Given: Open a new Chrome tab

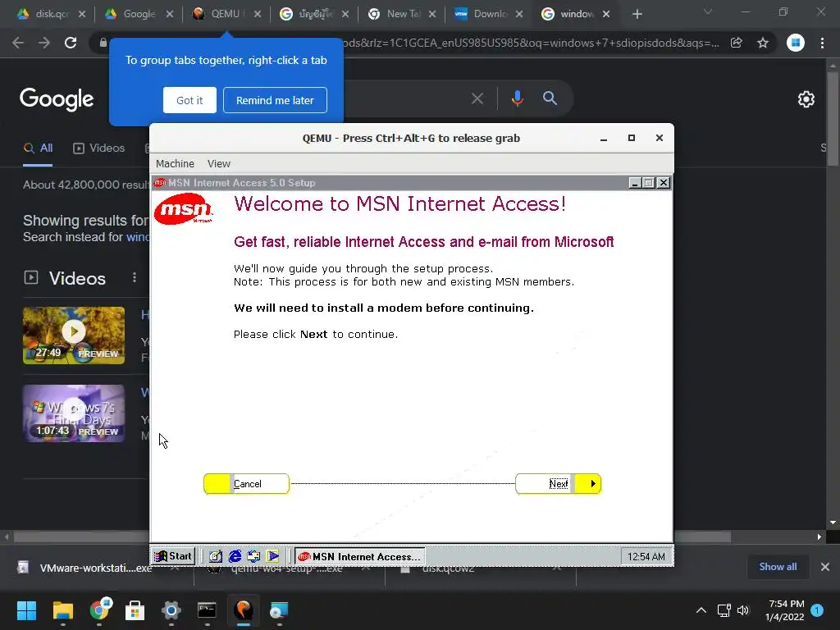Looking at the screenshot, I should point(637,14).
